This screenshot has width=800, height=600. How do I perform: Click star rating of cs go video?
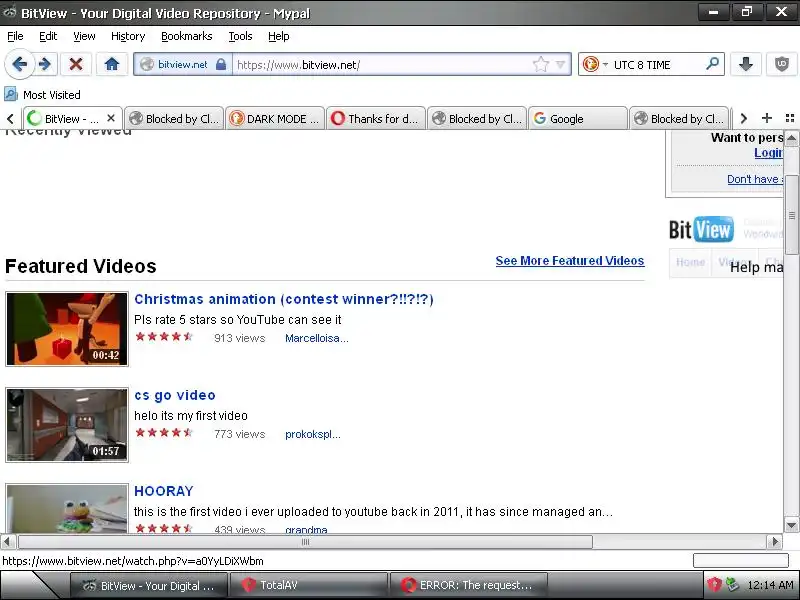164,433
